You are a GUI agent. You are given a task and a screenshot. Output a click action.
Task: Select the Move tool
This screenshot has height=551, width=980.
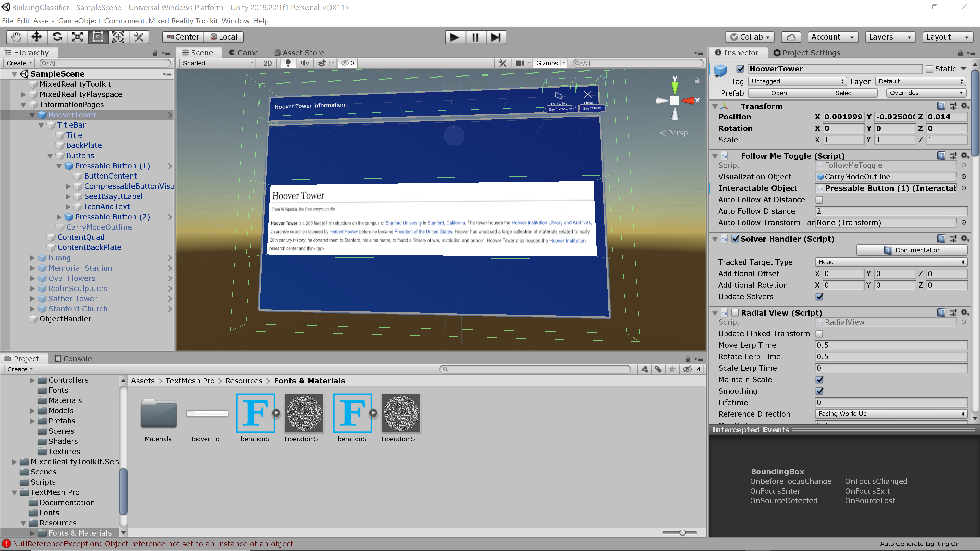(x=36, y=37)
